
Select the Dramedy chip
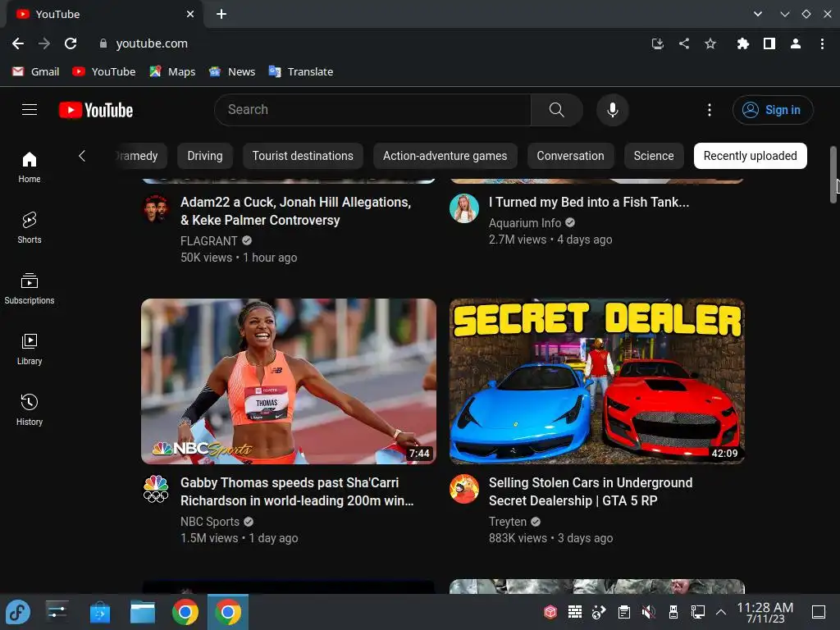pos(140,156)
